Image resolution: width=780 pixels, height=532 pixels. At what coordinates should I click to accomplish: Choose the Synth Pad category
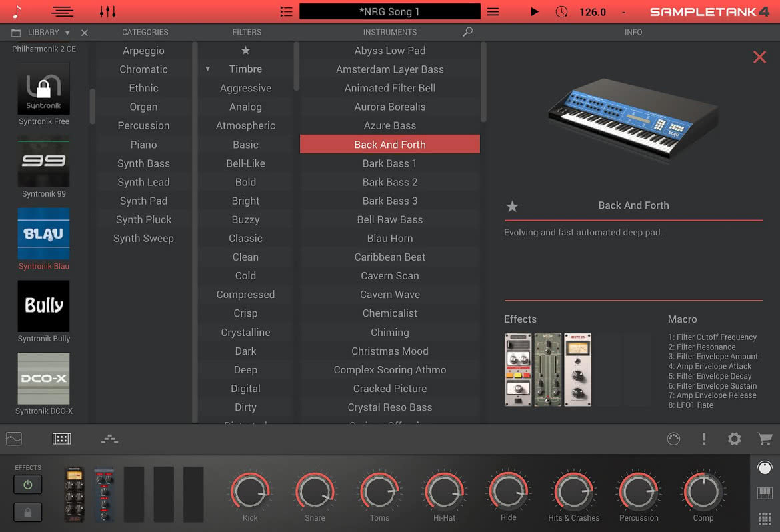coord(144,201)
